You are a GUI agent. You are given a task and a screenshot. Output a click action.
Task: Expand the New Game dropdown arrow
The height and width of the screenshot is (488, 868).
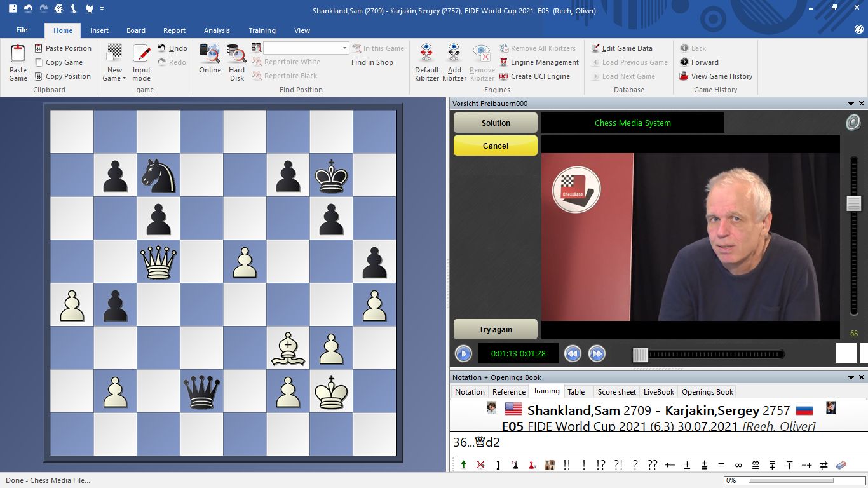point(125,79)
